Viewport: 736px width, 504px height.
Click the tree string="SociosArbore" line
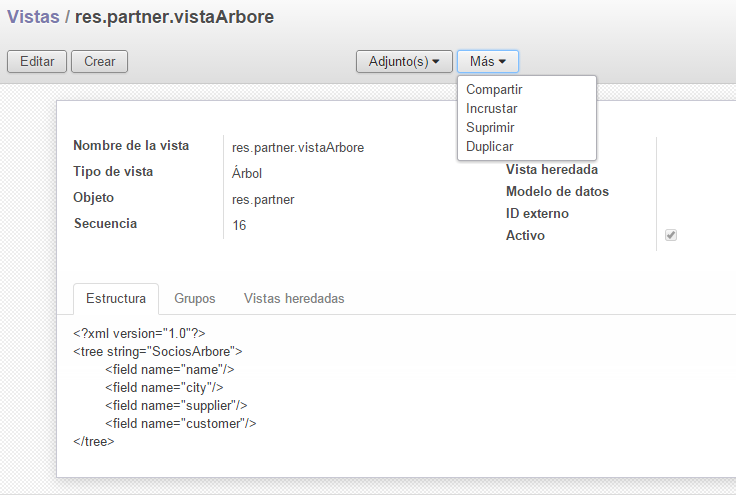pos(158,351)
